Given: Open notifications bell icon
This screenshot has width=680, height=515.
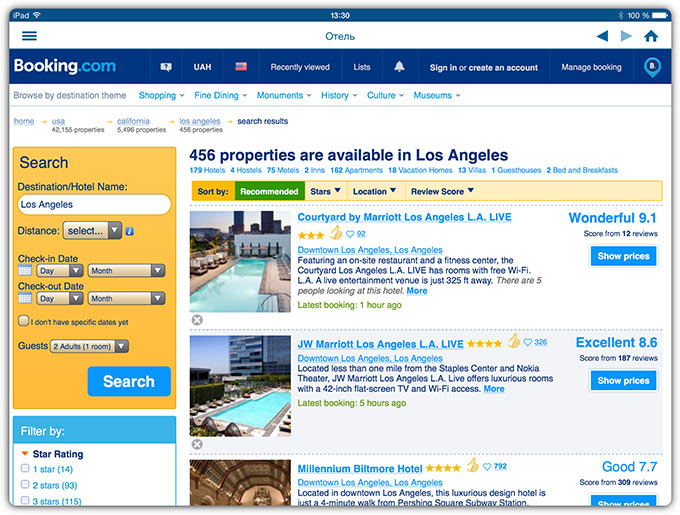Looking at the screenshot, I should pyautogui.click(x=399, y=66).
